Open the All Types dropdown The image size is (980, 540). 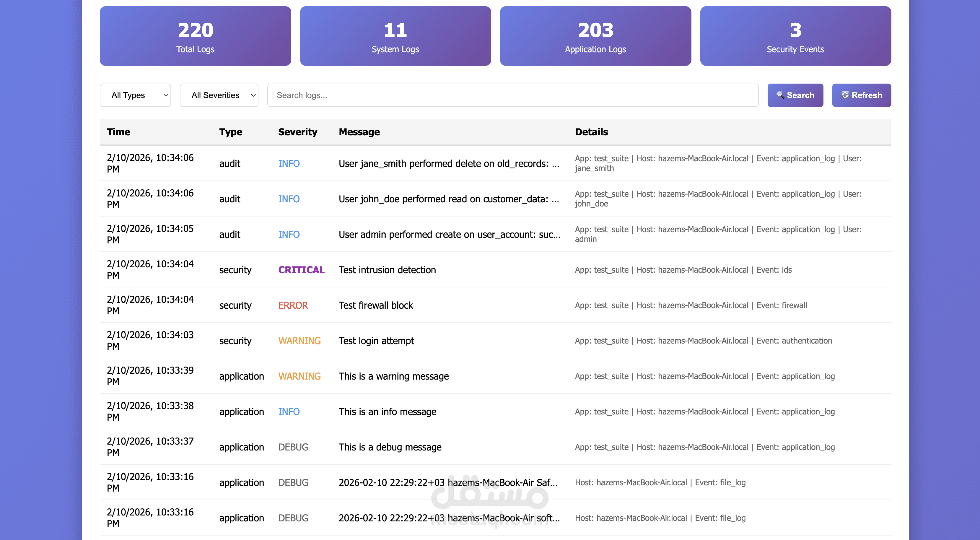135,95
